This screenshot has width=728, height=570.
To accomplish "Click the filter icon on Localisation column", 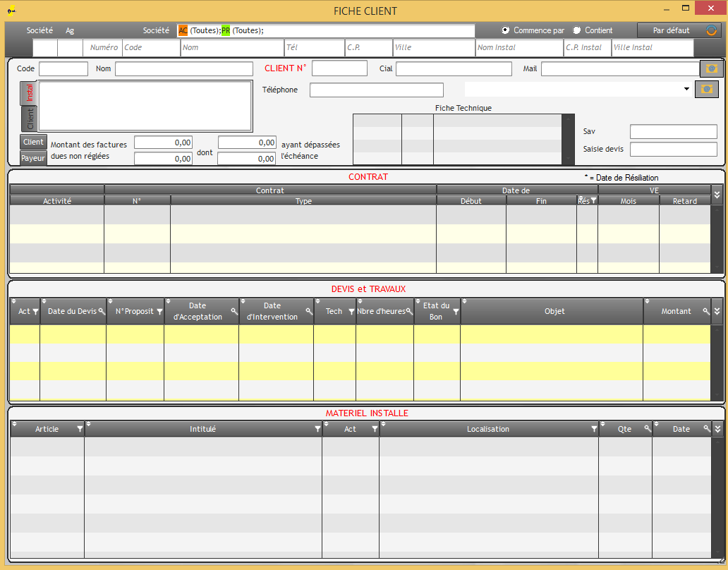I will click(594, 429).
